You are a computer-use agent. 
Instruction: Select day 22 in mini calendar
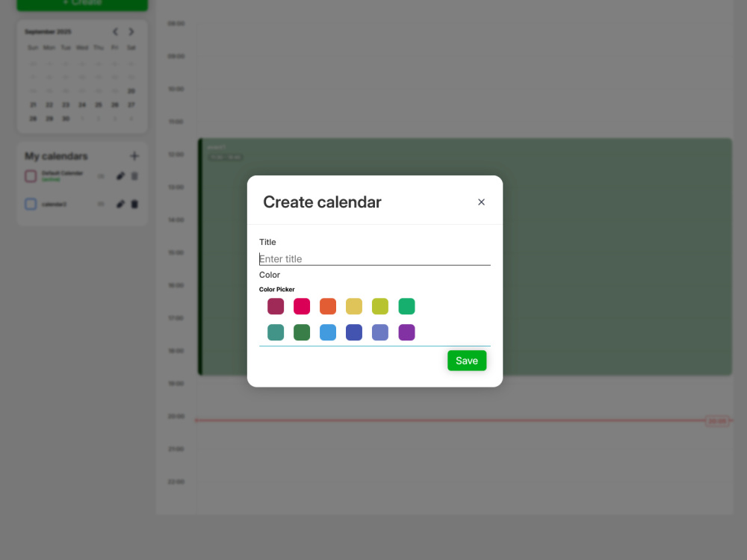click(49, 105)
